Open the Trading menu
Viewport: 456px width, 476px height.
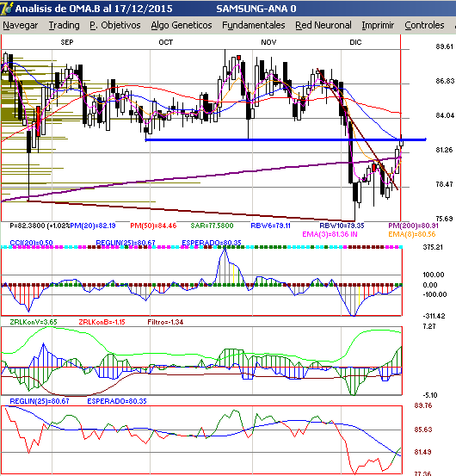pos(64,25)
